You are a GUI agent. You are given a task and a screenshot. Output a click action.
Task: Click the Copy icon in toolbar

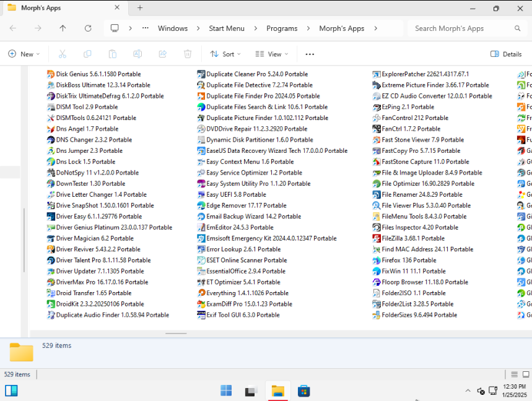tap(87, 54)
